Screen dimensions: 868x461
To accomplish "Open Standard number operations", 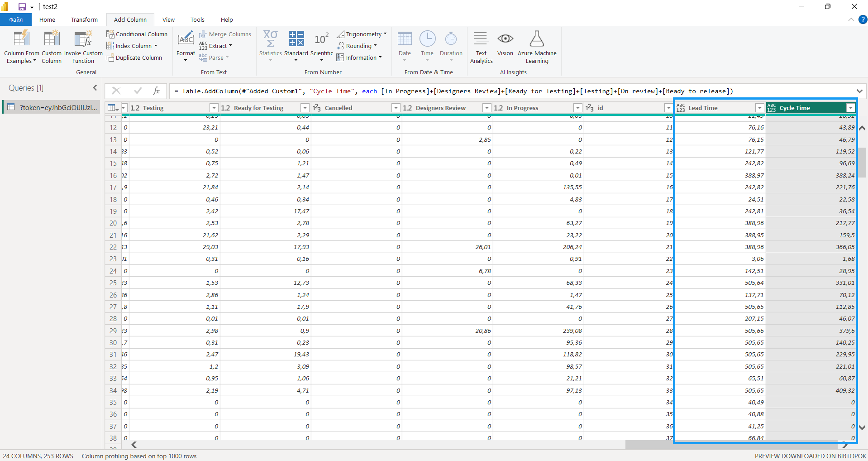I will coord(296,39).
